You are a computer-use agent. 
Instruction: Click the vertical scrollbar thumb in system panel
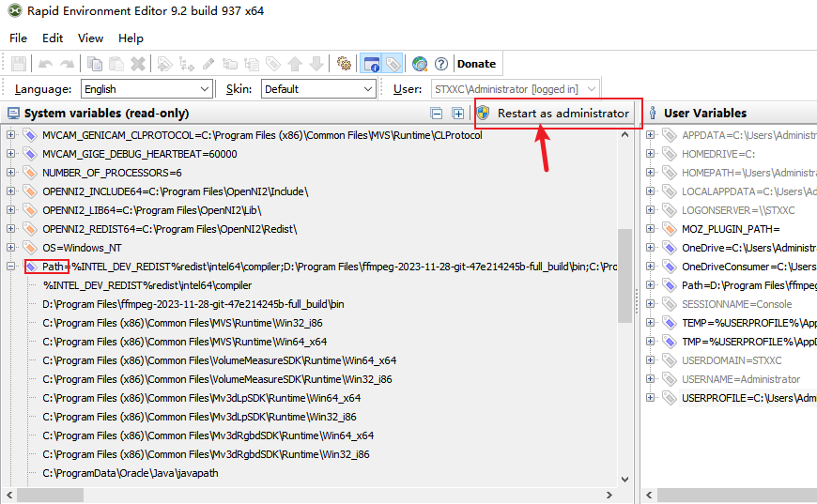(x=624, y=276)
